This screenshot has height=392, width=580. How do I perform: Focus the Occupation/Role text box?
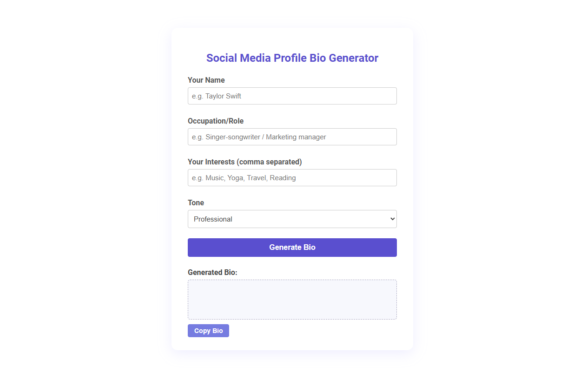click(292, 137)
